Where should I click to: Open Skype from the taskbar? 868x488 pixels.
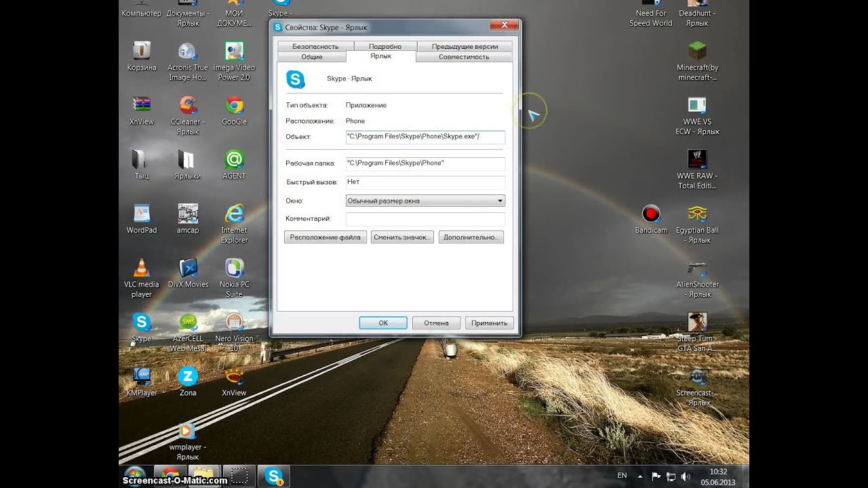(x=274, y=476)
